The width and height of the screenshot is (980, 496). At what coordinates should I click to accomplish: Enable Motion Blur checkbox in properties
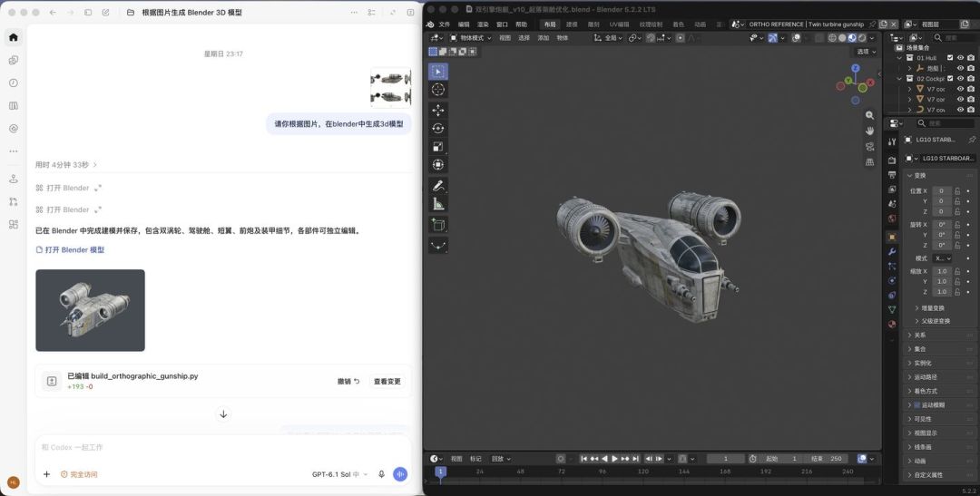point(917,404)
